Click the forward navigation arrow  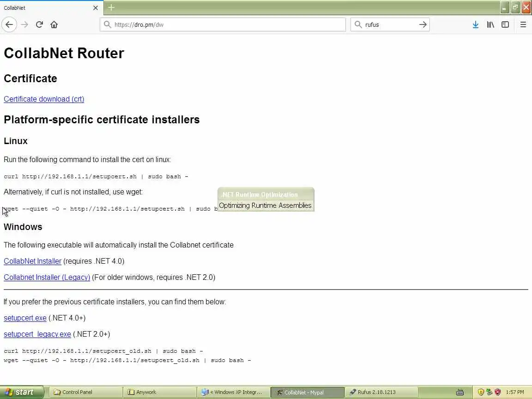pyautogui.click(x=24, y=25)
